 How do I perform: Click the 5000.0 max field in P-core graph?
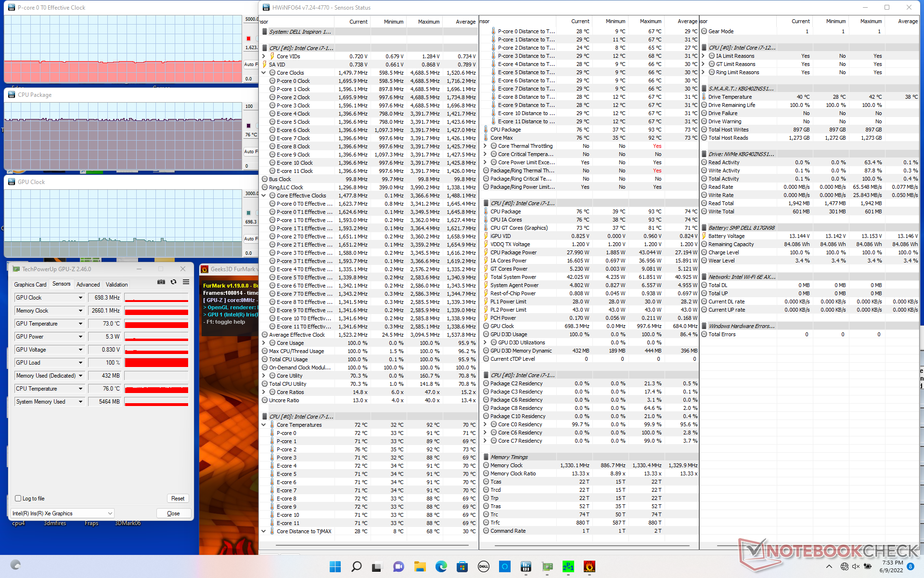(251, 19)
